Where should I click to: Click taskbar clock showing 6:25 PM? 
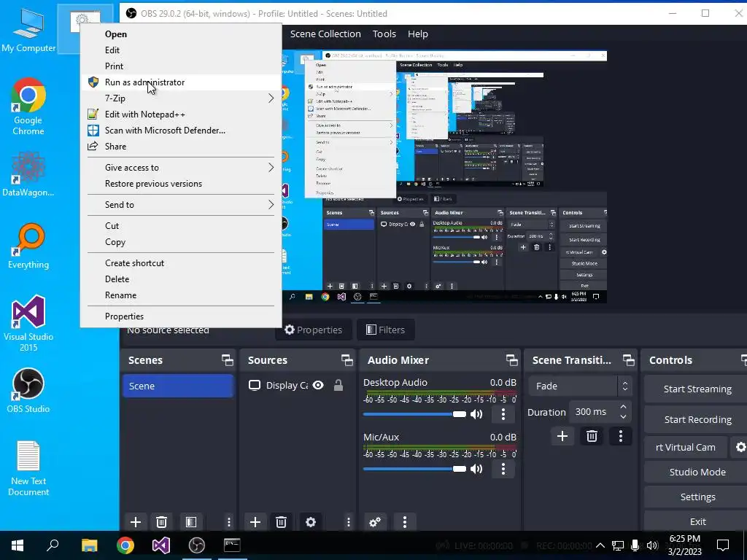(x=684, y=545)
